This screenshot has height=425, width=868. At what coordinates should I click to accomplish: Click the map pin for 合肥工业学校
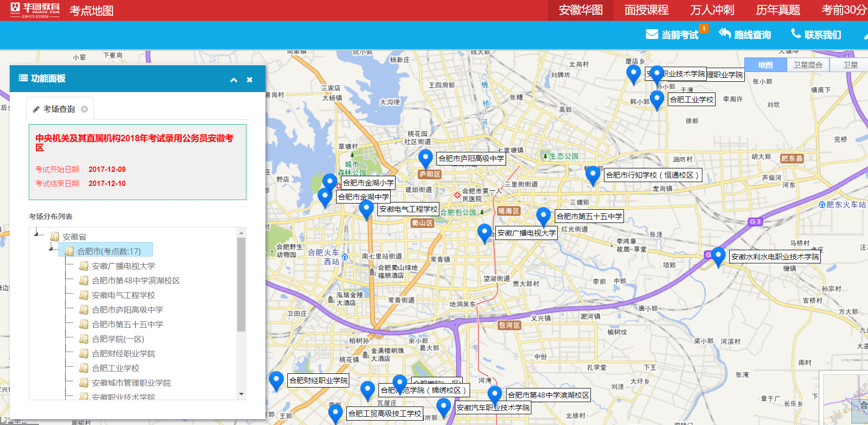657,101
